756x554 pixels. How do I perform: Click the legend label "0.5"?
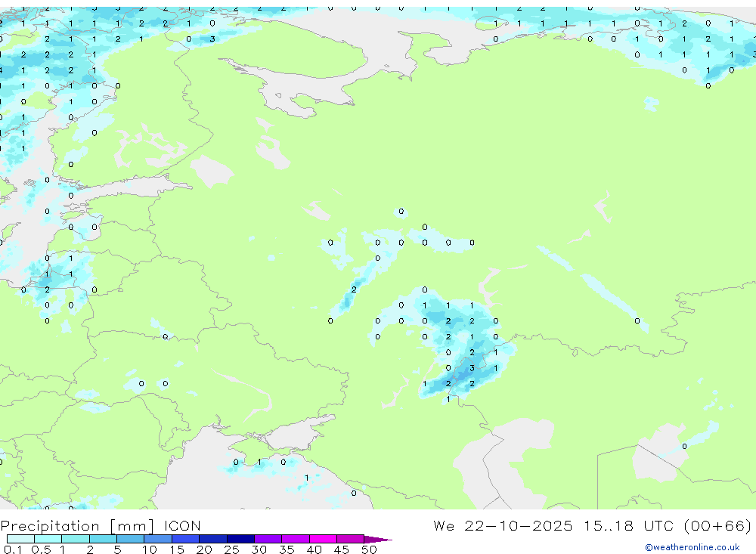(41, 549)
